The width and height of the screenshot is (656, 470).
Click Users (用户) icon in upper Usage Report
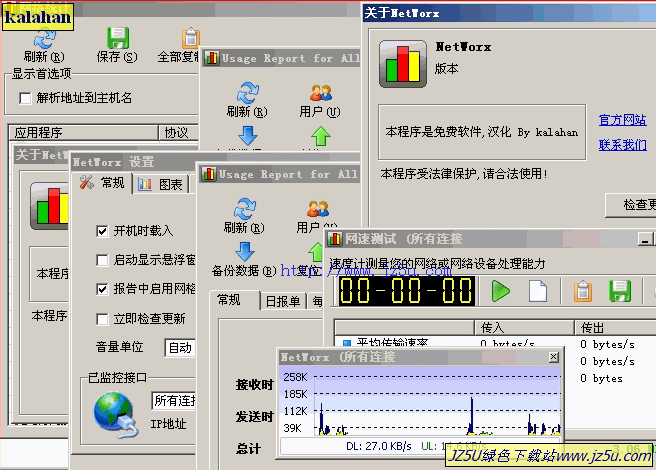pyautogui.click(x=321, y=92)
